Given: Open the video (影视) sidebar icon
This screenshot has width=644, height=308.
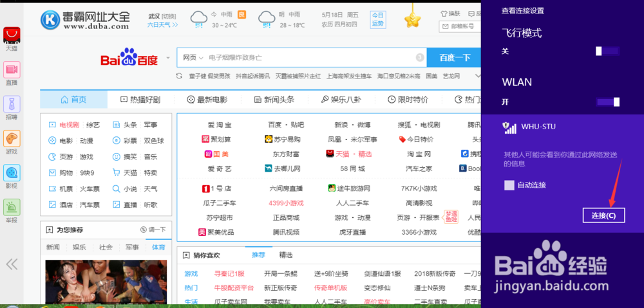Looking at the screenshot, I should tap(12, 173).
